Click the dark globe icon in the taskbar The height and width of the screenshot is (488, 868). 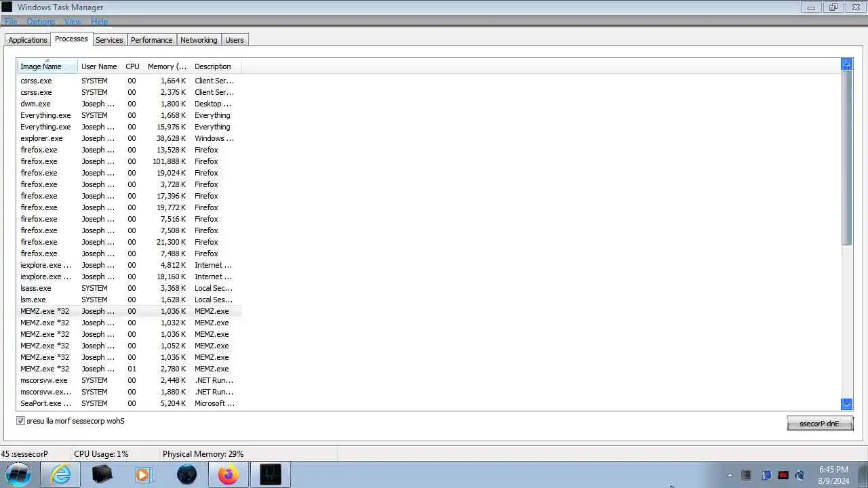pos(186,474)
